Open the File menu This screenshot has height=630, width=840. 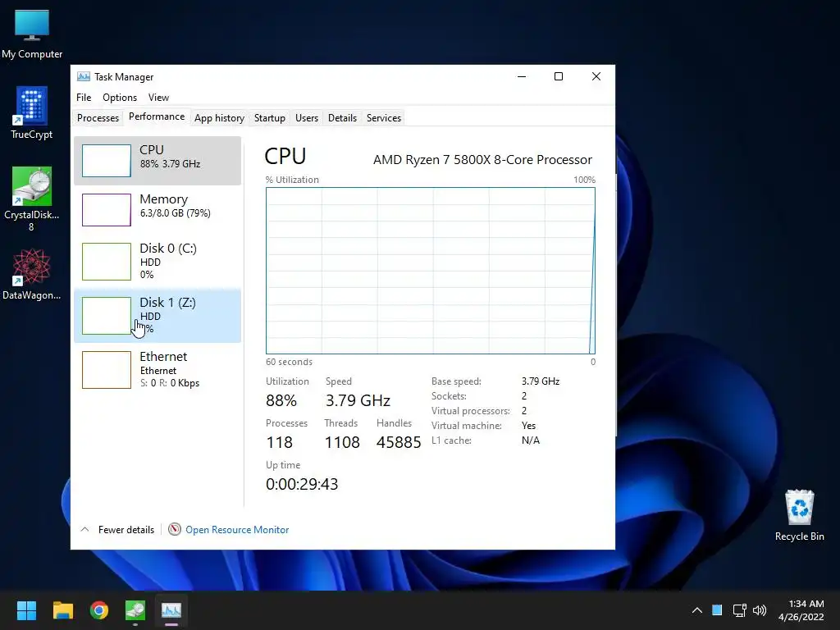point(84,98)
